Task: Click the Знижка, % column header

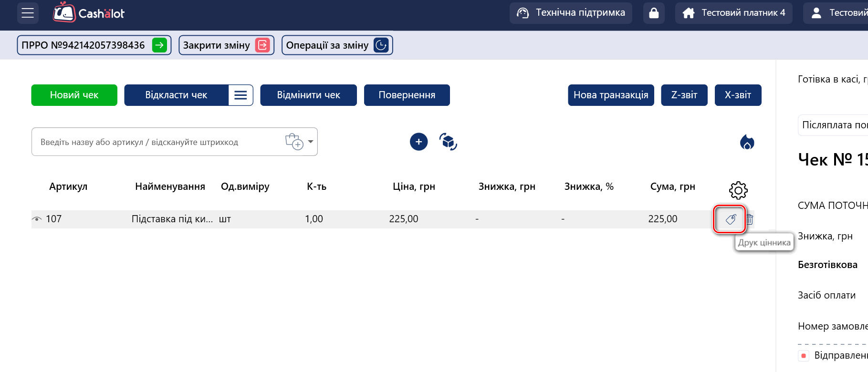Action: click(x=589, y=186)
